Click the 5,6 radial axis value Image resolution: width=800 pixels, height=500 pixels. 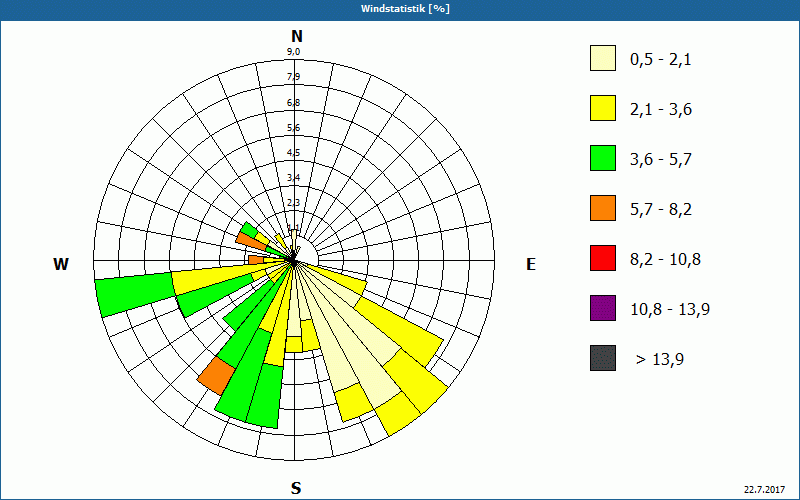[x=293, y=128]
